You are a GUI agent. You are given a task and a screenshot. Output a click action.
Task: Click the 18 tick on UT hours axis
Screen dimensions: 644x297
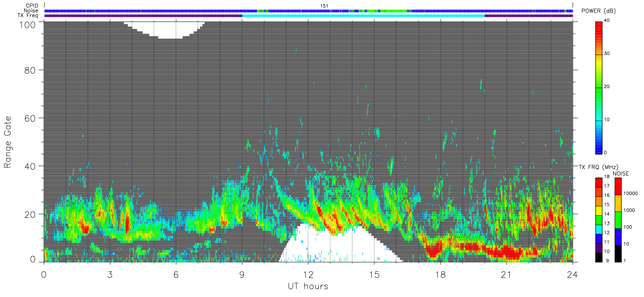(x=440, y=274)
